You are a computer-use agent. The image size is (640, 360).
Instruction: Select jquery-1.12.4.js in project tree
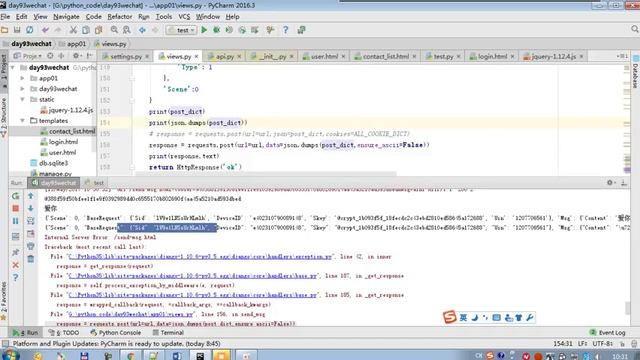[x=67, y=110]
